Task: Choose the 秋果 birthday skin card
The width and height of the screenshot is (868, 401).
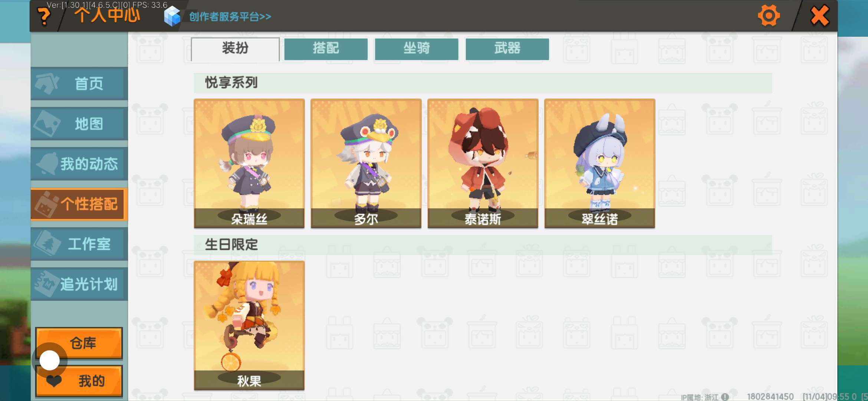Action: [x=249, y=325]
